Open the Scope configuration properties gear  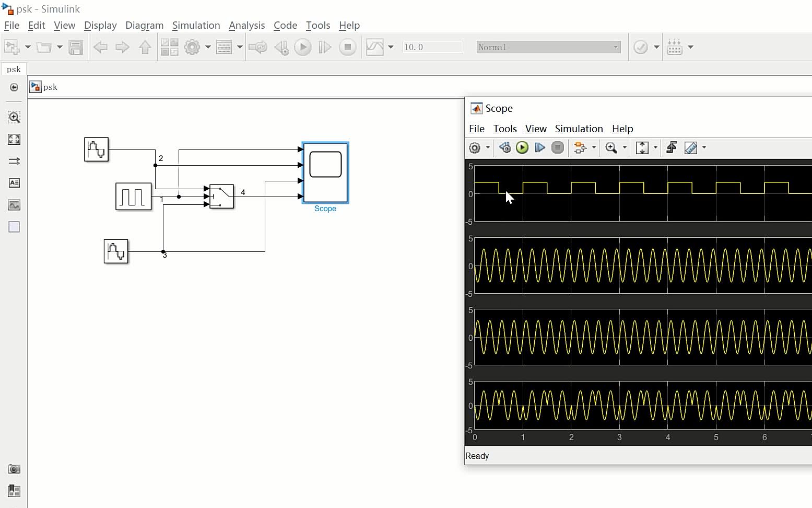tap(475, 148)
